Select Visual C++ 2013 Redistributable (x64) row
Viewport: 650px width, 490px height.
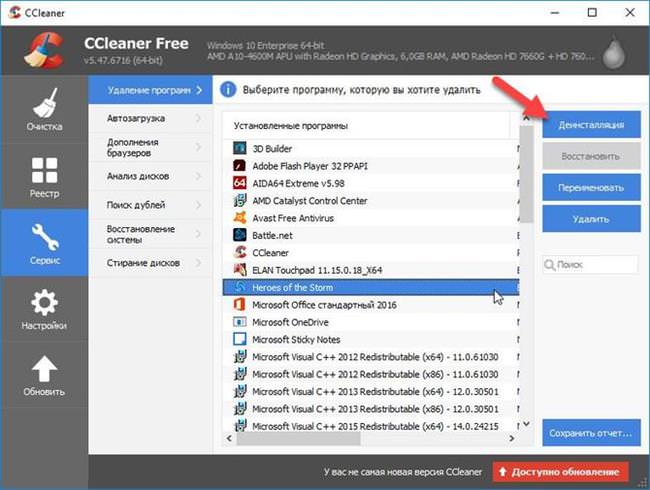(371, 391)
